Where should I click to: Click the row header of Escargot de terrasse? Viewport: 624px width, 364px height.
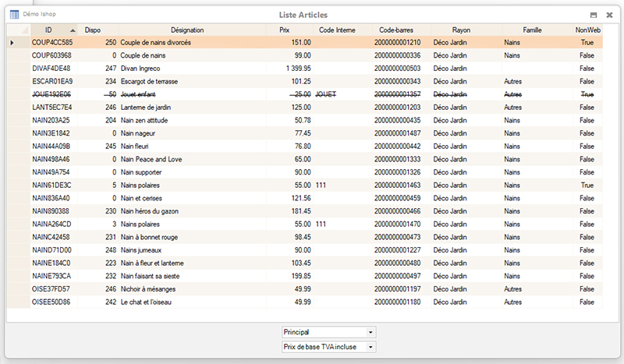tap(18, 81)
